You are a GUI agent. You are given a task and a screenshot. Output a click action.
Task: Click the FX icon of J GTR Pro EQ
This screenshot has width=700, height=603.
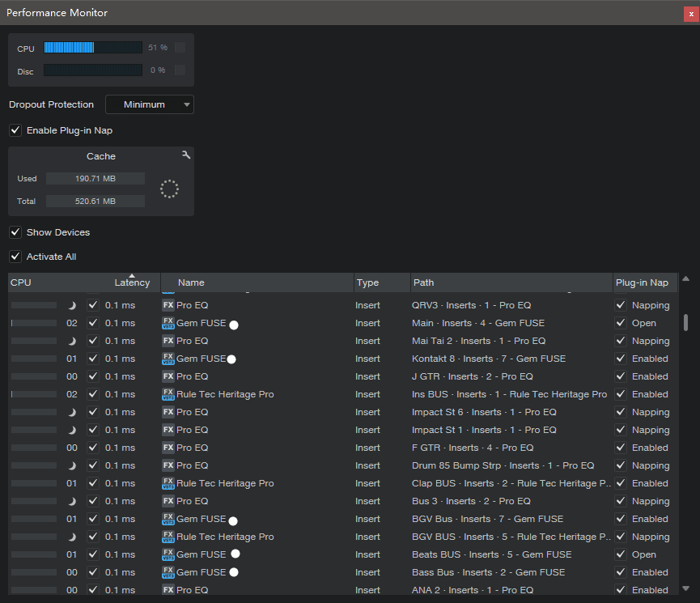click(x=168, y=376)
